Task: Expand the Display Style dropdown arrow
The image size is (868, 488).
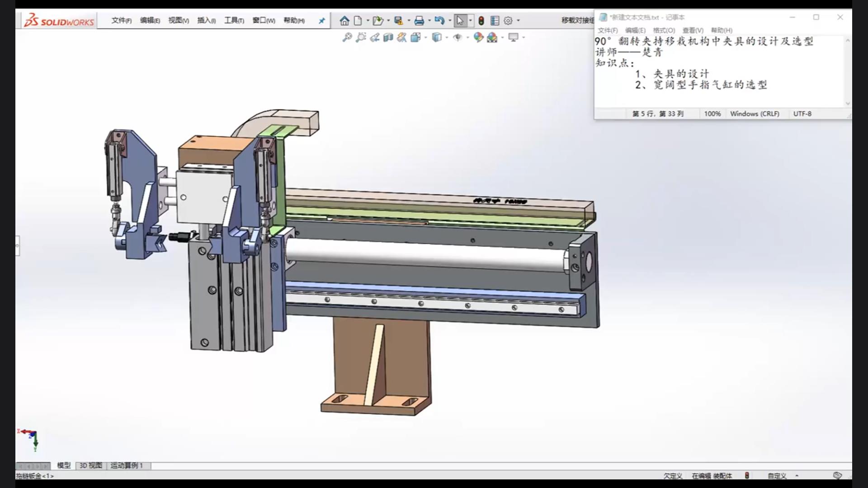Action: click(x=447, y=38)
